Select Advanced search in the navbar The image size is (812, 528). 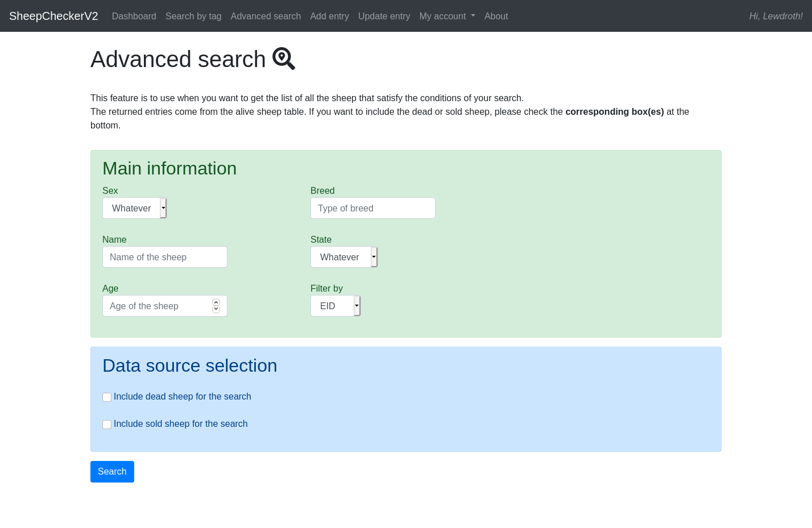pyautogui.click(x=266, y=16)
